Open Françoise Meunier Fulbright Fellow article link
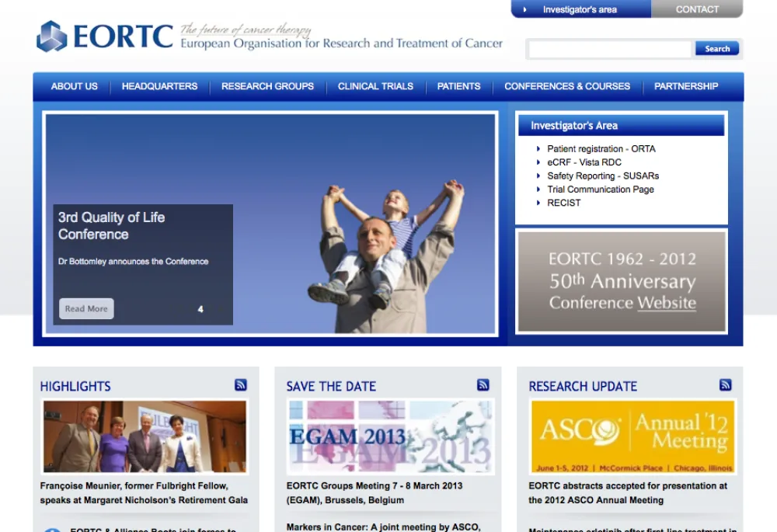 pos(144,493)
